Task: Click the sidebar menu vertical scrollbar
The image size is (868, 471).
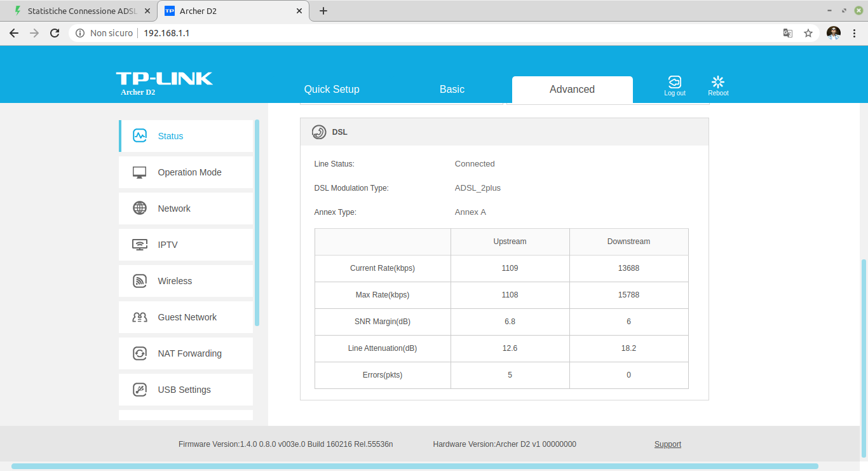Action: [257, 222]
